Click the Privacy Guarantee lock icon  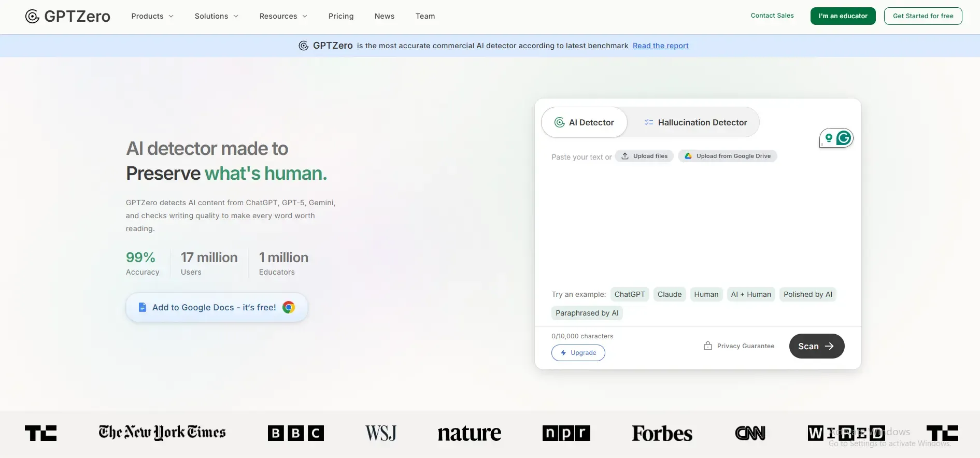click(707, 346)
